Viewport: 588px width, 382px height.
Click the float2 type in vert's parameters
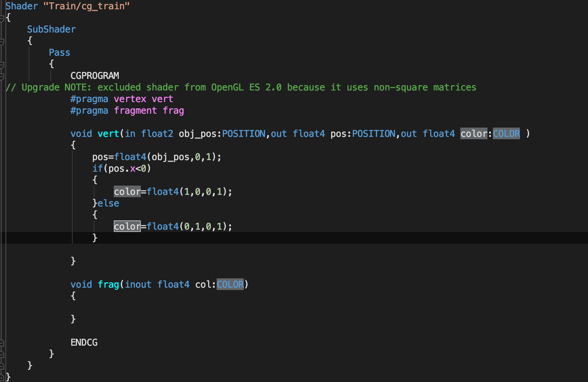(x=157, y=134)
